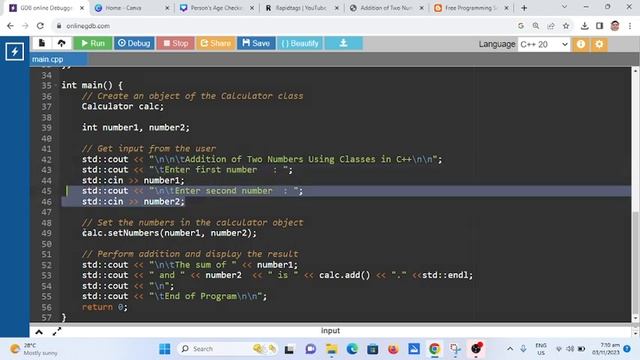Collapse the input panel with the up chevron

tap(39, 331)
